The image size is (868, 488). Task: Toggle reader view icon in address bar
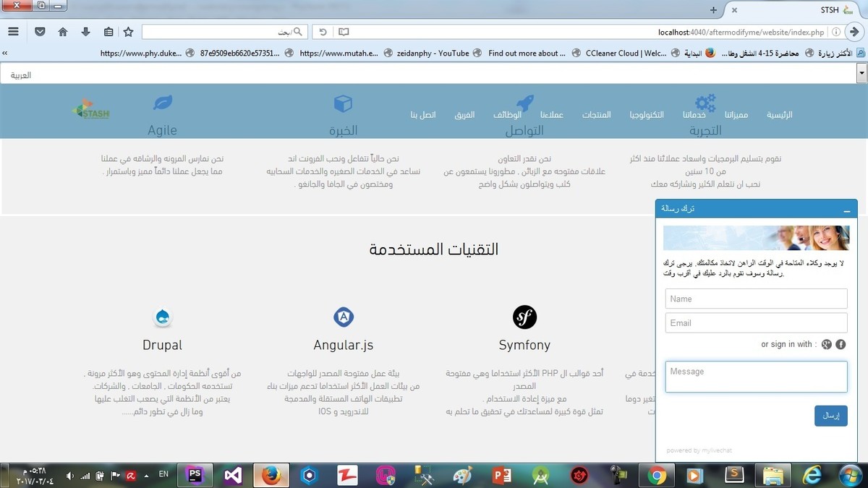[344, 33]
